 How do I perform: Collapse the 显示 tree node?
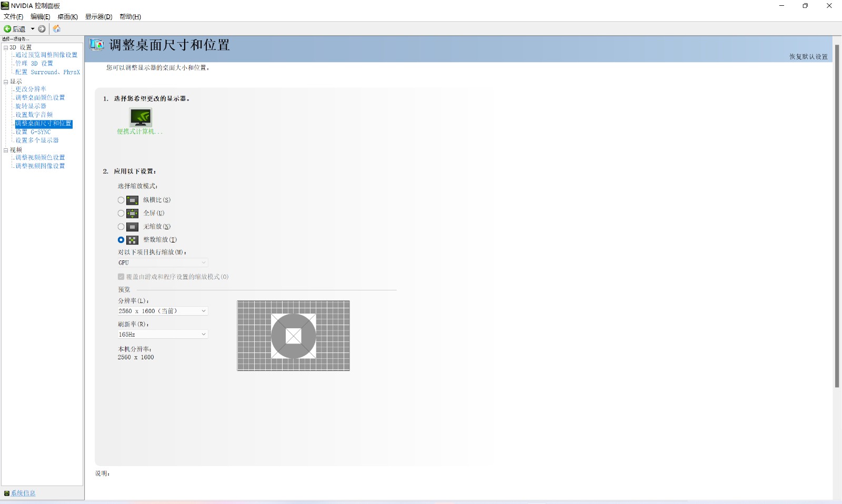[x=6, y=82]
